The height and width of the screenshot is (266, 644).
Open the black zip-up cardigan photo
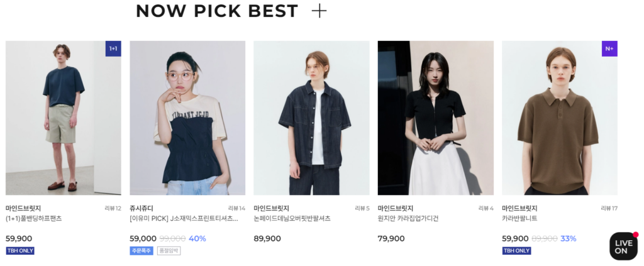(x=436, y=118)
